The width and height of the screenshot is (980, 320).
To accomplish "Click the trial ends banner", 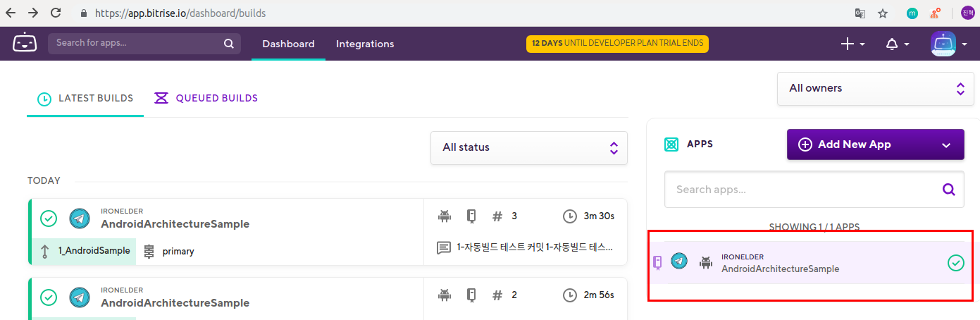I will (617, 44).
